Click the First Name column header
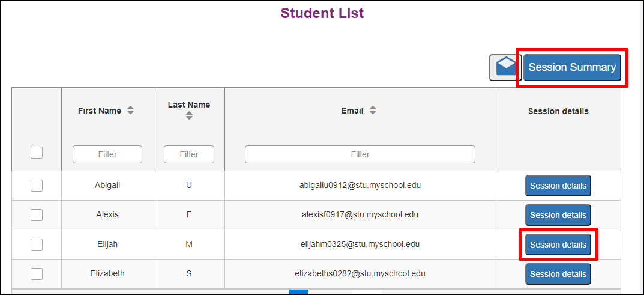Screen dimensions: 644x295 100,111
